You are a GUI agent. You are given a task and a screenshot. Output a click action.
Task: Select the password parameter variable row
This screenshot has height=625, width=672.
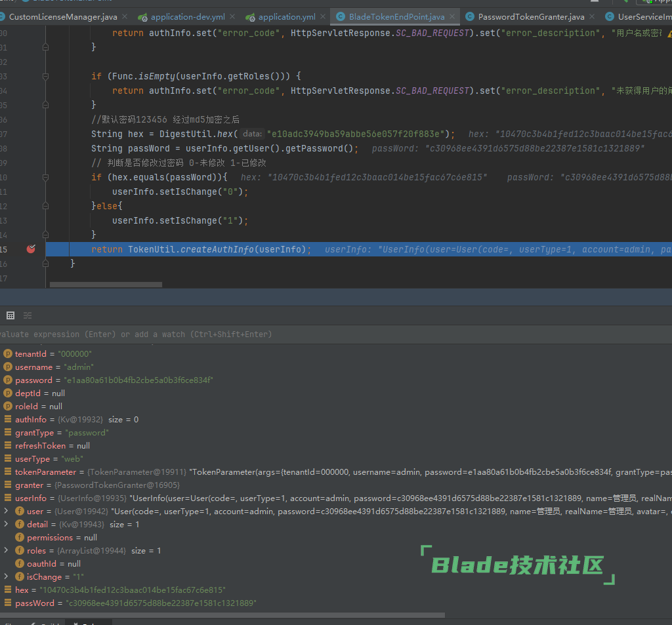336,380
